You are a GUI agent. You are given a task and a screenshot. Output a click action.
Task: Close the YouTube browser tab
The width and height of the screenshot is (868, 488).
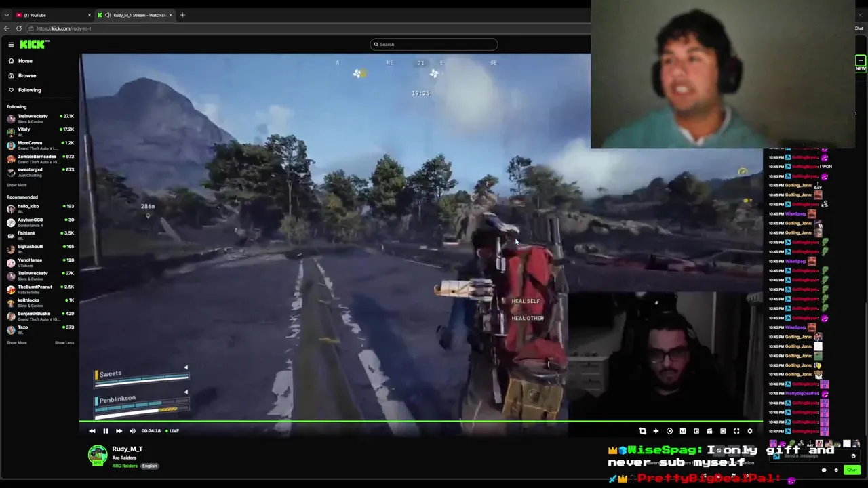tap(89, 15)
